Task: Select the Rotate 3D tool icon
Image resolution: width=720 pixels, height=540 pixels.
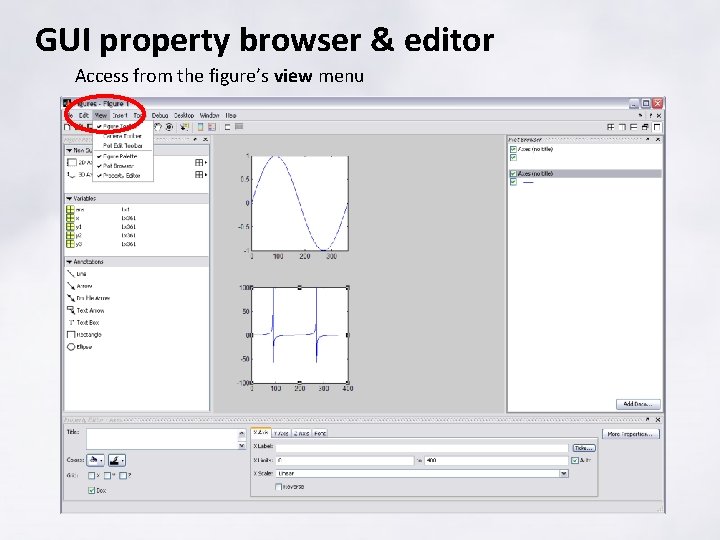Action: coord(169,127)
